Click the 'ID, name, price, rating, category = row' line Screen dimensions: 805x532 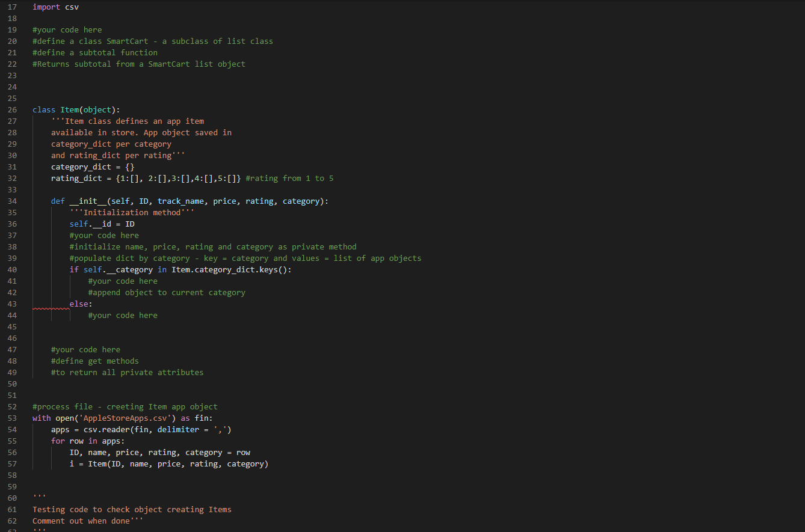tap(160, 453)
